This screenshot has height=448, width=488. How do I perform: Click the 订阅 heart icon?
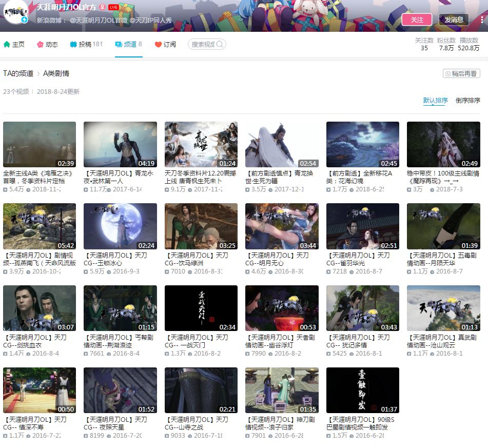coord(158,45)
